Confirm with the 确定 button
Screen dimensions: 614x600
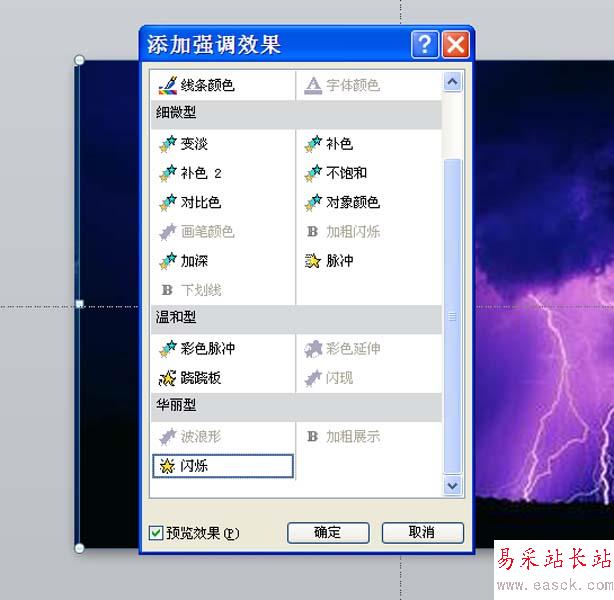click(x=328, y=533)
